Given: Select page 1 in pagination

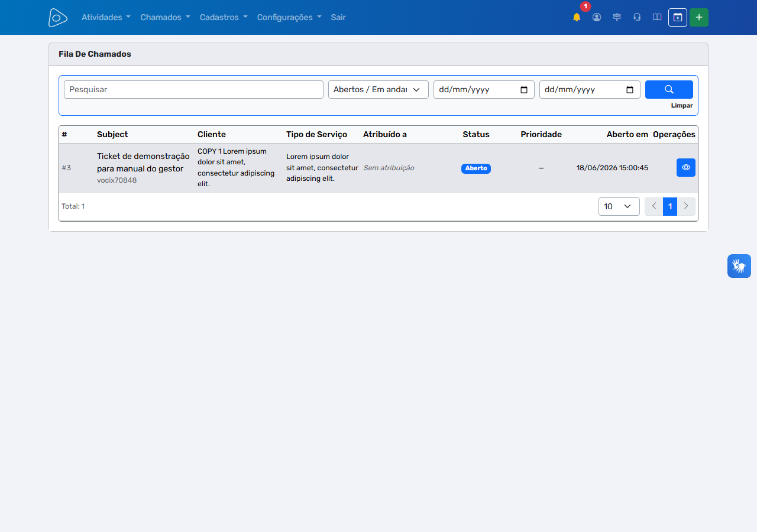Looking at the screenshot, I should [x=670, y=206].
